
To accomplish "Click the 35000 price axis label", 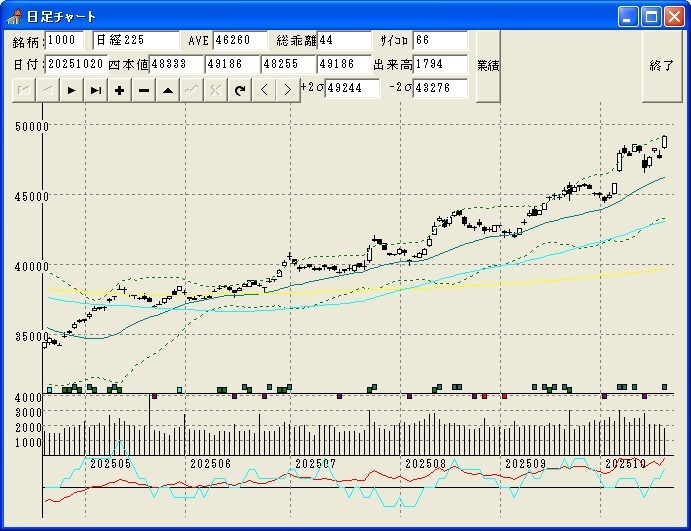I will (32, 336).
